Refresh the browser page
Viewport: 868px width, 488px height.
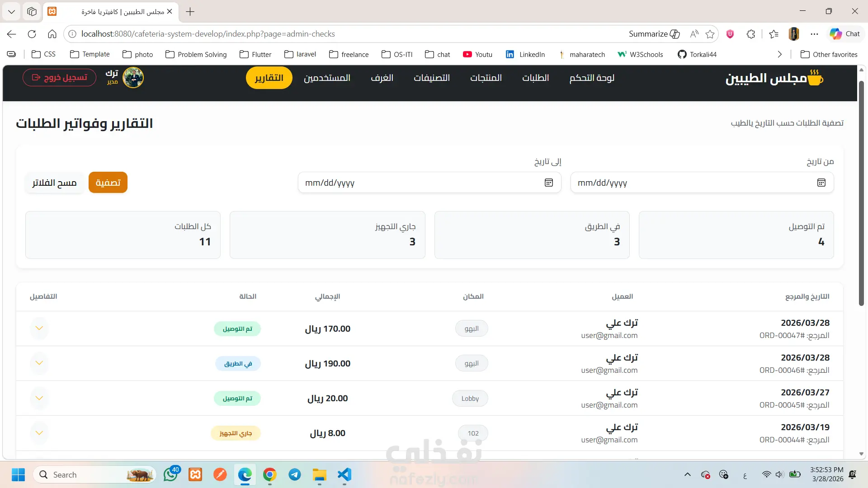[32, 34]
